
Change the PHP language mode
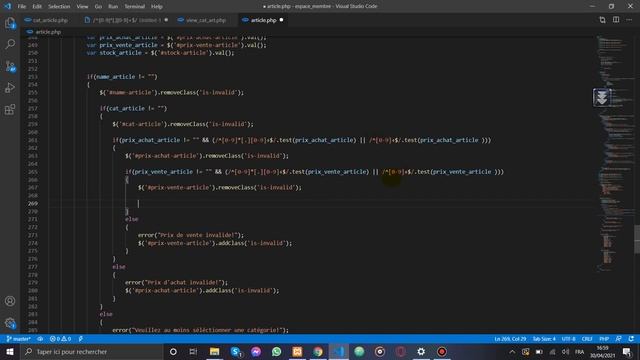[604, 339]
